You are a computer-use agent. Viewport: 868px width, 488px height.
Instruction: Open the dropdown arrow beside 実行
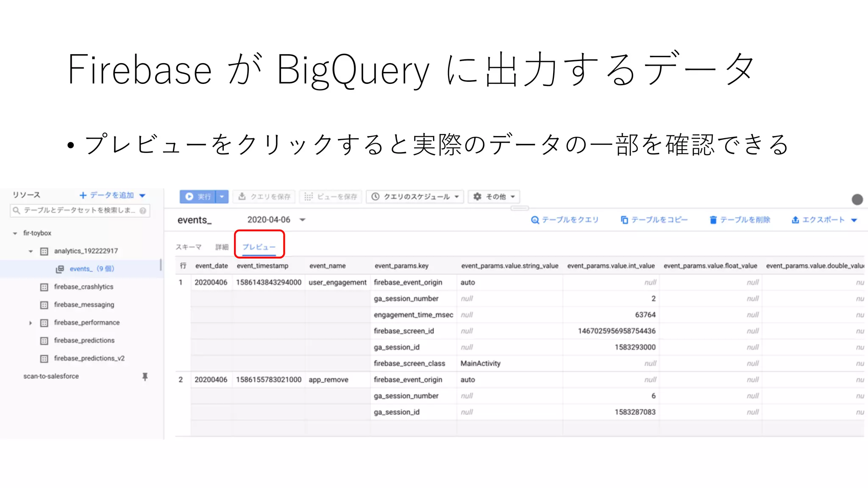pyautogui.click(x=222, y=197)
